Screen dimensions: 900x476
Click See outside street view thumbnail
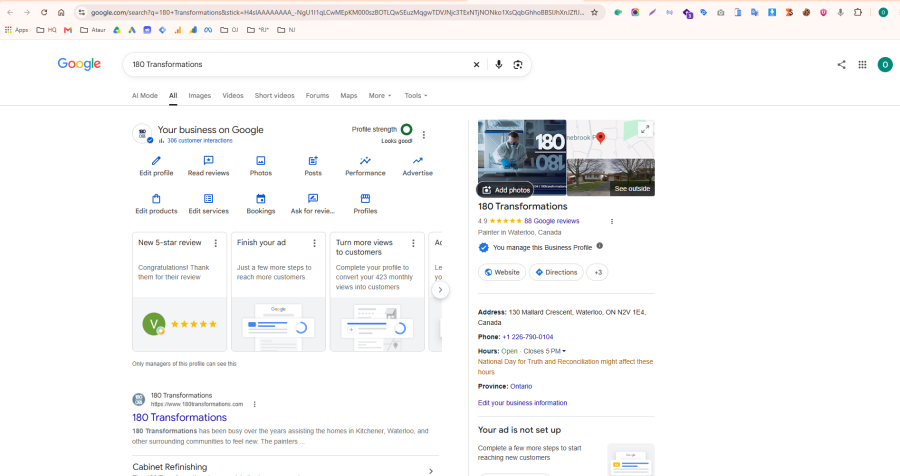coord(611,177)
